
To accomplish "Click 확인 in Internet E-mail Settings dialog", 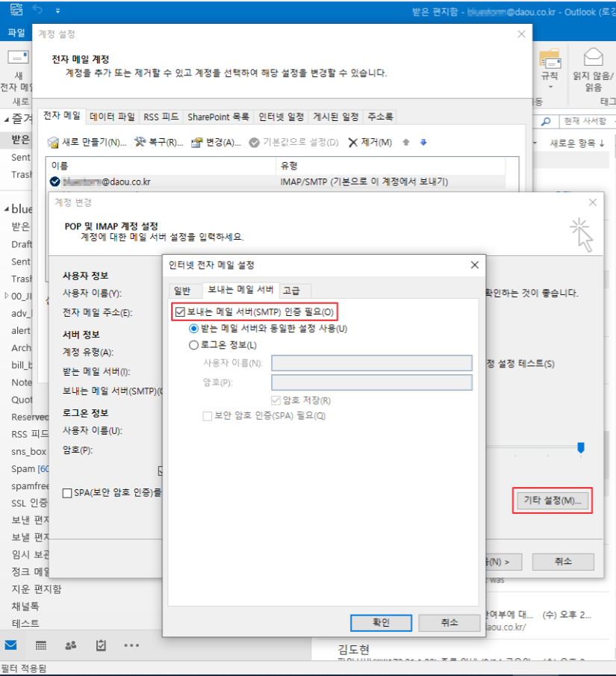I will pyautogui.click(x=381, y=622).
